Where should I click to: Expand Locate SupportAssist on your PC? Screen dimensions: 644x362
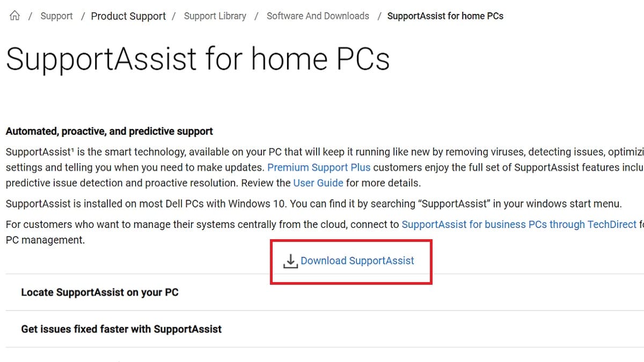pyautogui.click(x=100, y=292)
